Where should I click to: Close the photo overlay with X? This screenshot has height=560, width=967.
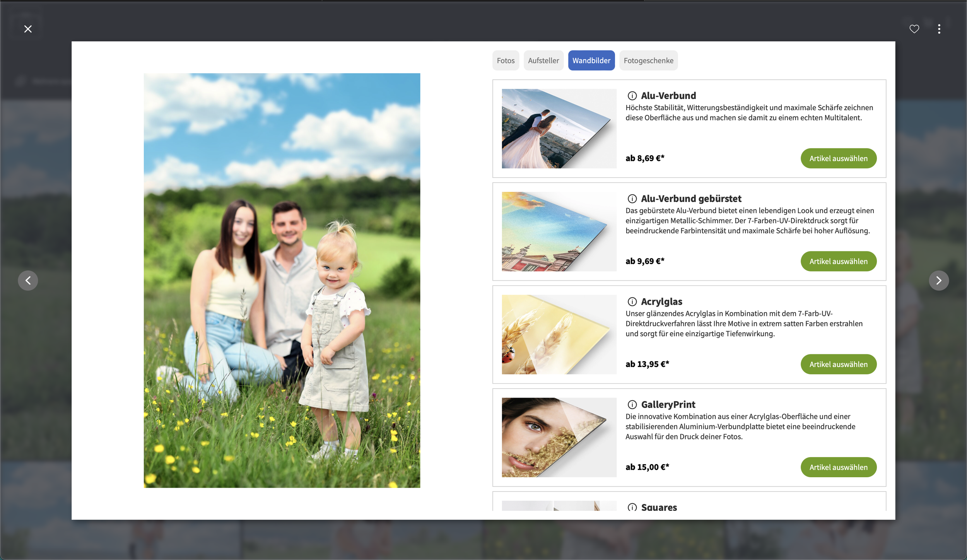28,29
